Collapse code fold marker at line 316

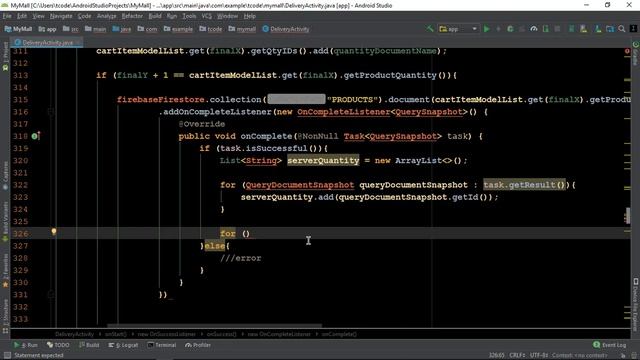click(x=51, y=111)
